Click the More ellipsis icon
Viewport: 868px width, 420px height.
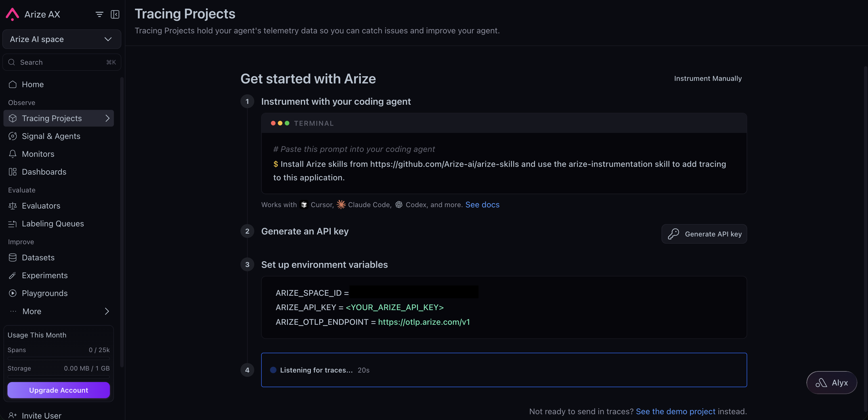coord(13,312)
